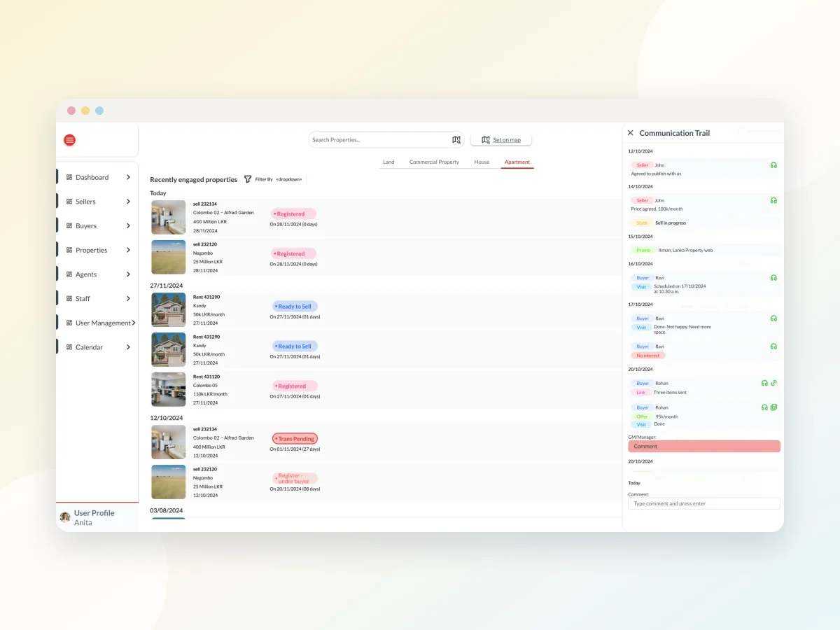
Task: Click the red 'No interest' tag
Action: pos(648,356)
